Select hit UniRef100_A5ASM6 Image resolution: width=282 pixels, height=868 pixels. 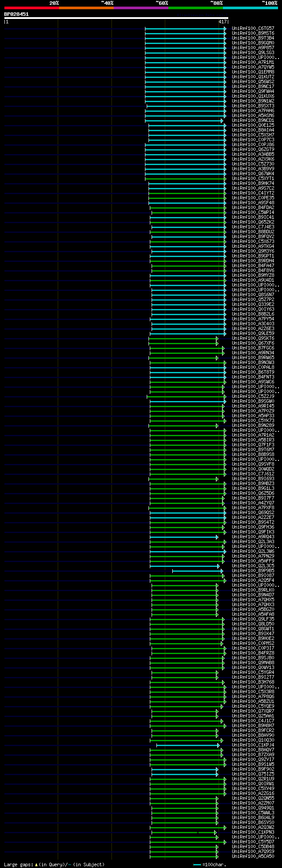point(253,115)
